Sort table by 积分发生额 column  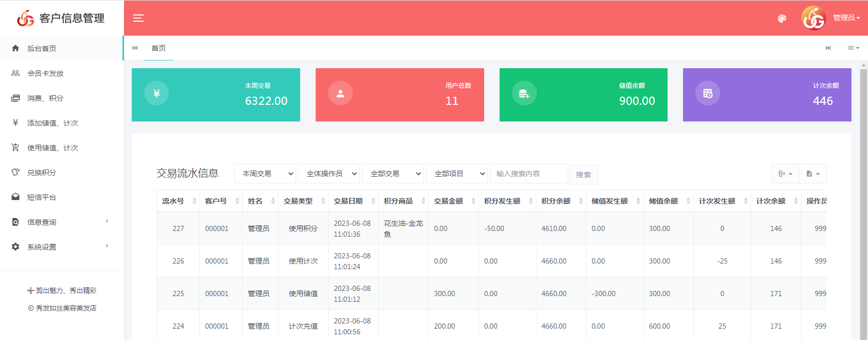point(507,201)
